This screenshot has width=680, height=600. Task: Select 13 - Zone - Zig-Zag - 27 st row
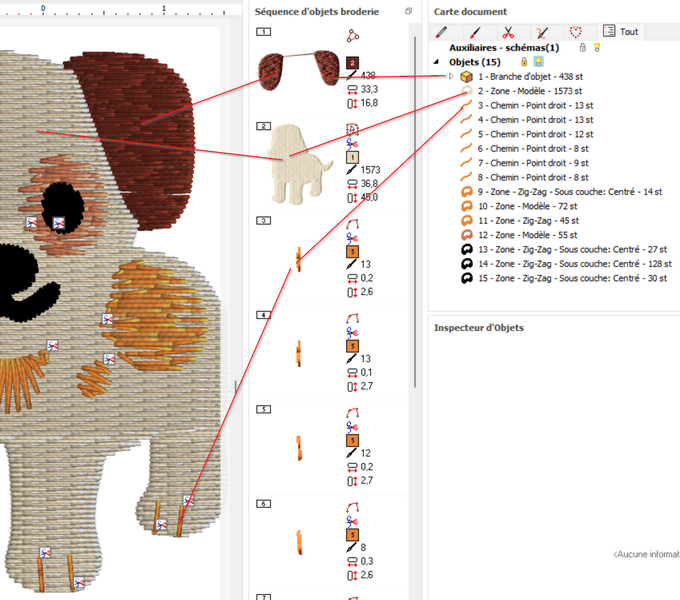(572, 249)
